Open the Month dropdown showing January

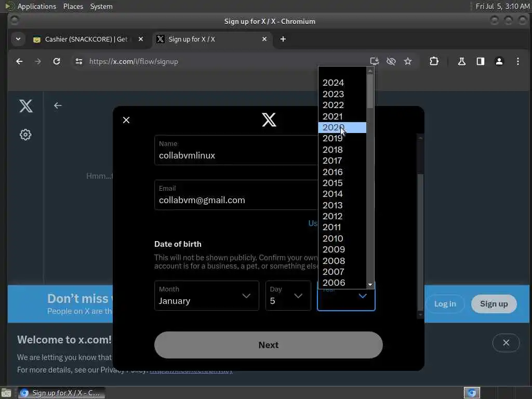coord(207,296)
